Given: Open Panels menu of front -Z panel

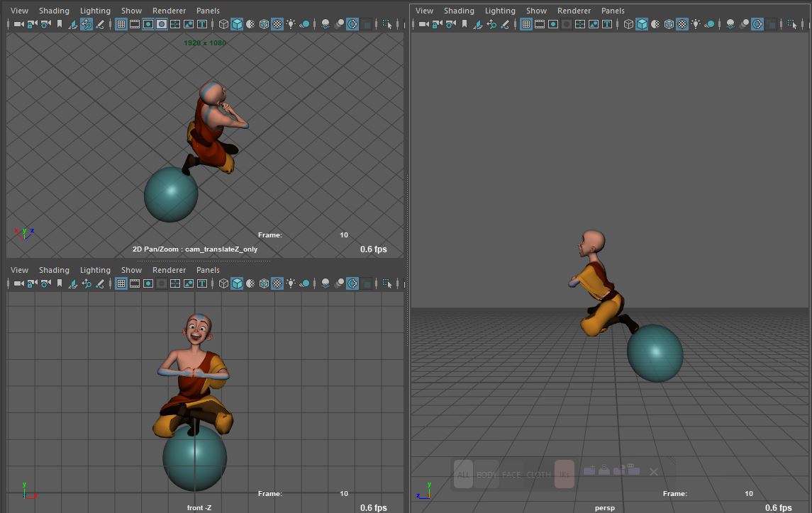Looking at the screenshot, I should coord(208,270).
